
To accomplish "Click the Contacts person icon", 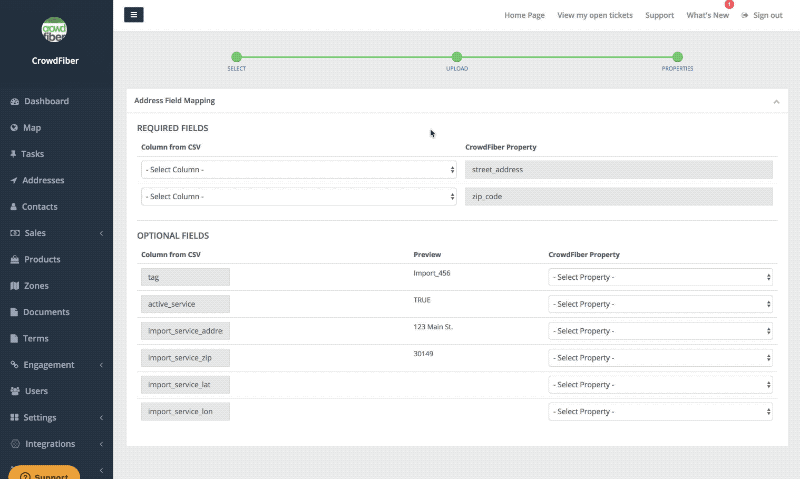I will pos(14,207).
